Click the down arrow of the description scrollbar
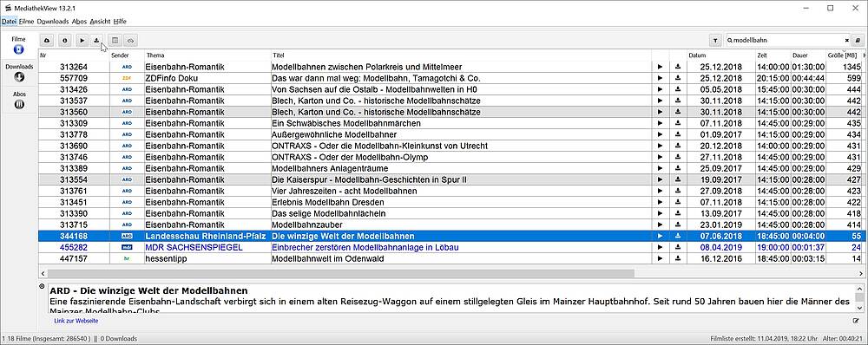The height and width of the screenshot is (345, 868). pyautogui.click(x=859, y=308)
